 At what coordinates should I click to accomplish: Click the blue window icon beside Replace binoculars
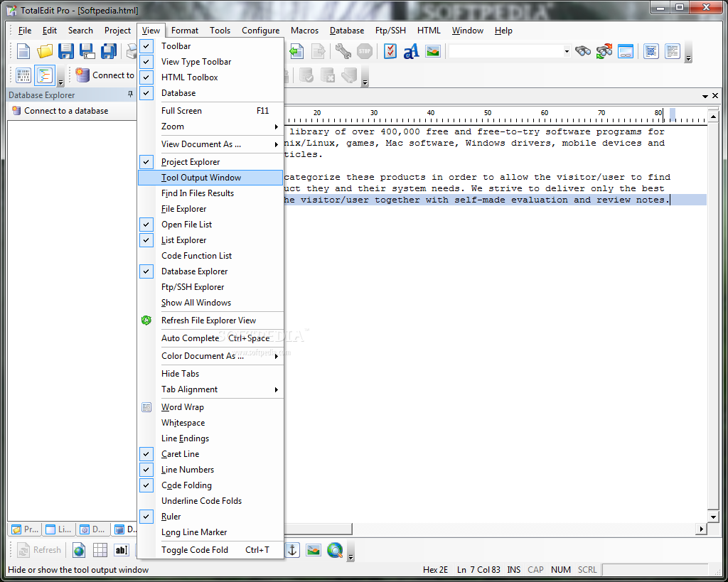(x=626, y=51)
